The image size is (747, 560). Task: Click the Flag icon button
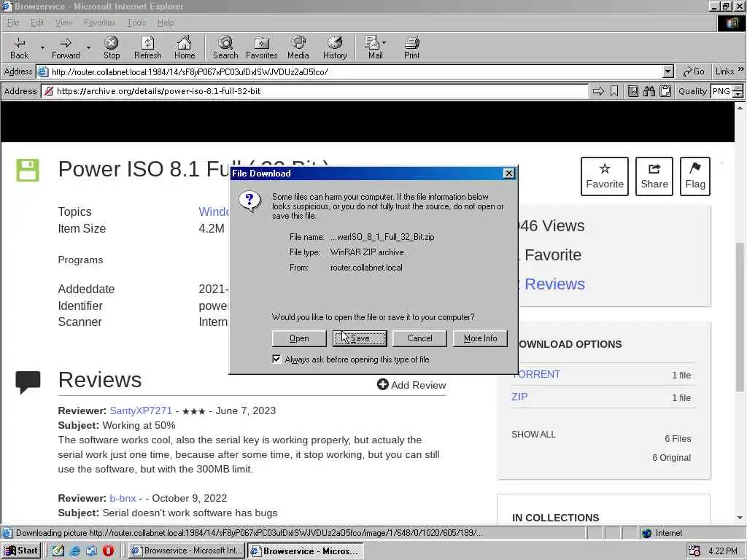pyautogui.click(x=695, y=176)
